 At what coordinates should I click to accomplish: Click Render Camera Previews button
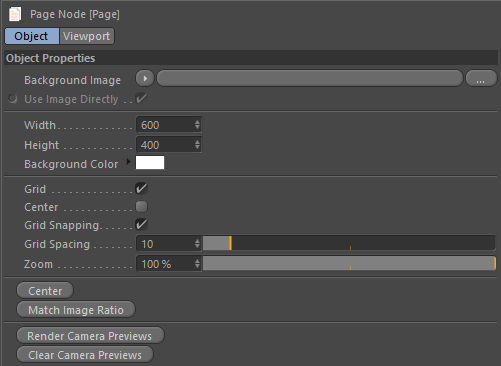click(90, 336)
